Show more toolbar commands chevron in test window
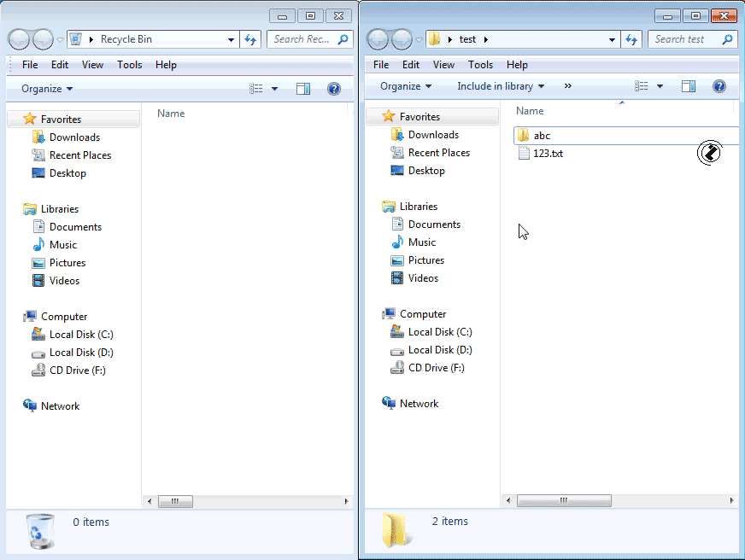Viewport: 745px width, 560px height. click(x=568, y=86)
